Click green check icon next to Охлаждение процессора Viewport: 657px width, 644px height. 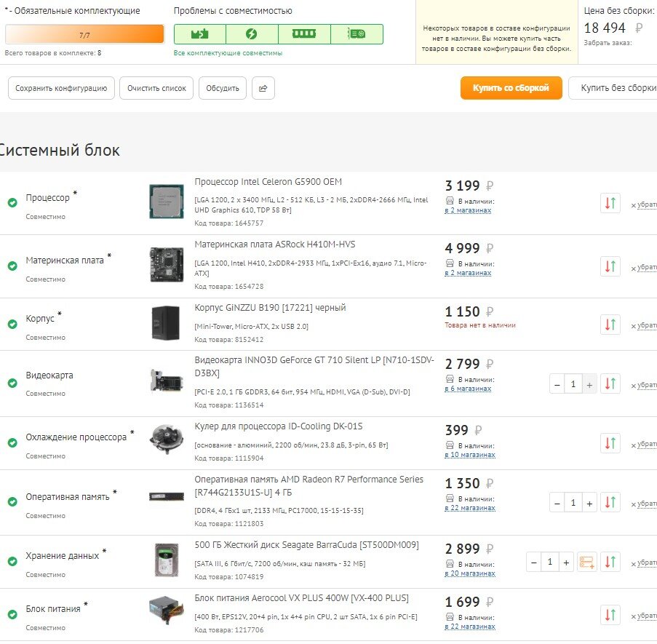(x=12, y=442)
